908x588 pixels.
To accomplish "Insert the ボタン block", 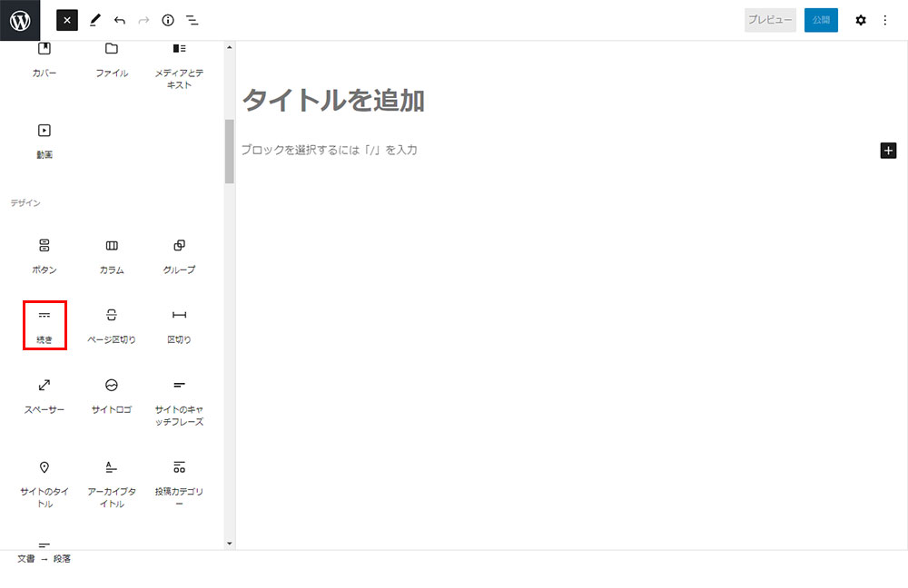I will click(44, 256).
